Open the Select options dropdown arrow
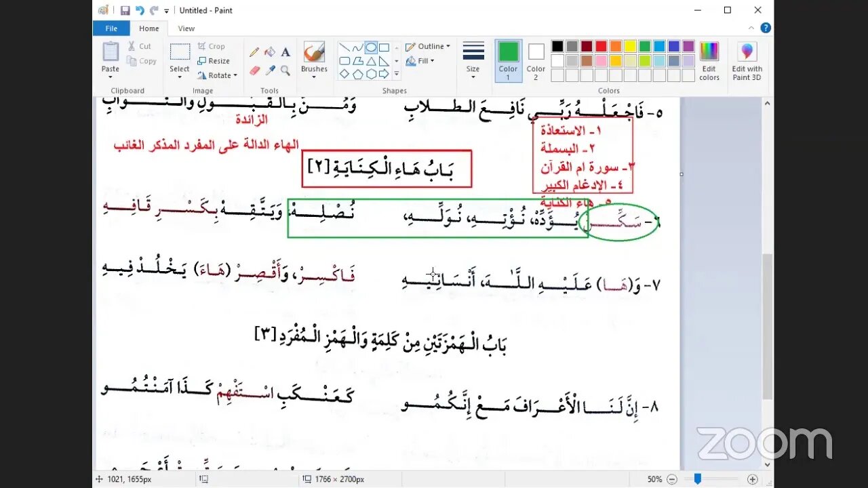Viewport: 868px width, 488px height. coord(180,77)
